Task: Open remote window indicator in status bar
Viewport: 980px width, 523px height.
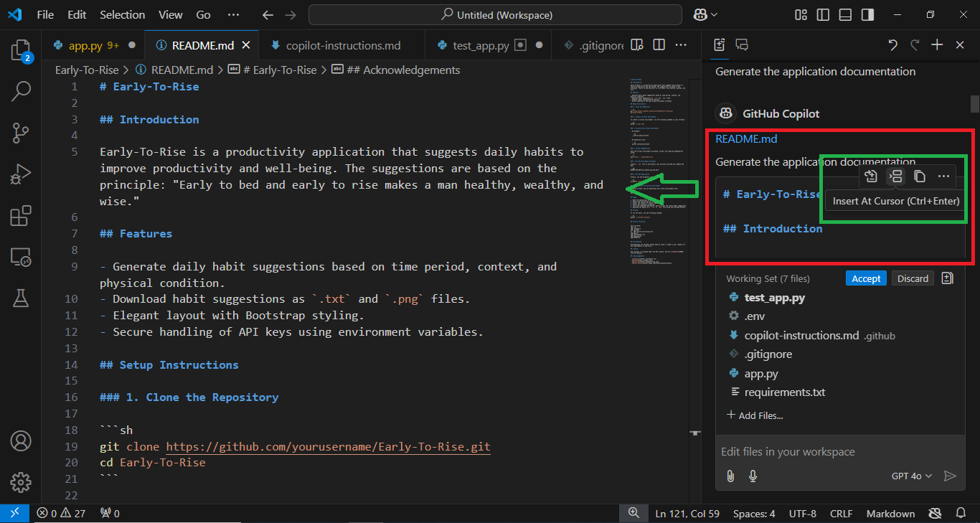Action: [x=14, y=514]
